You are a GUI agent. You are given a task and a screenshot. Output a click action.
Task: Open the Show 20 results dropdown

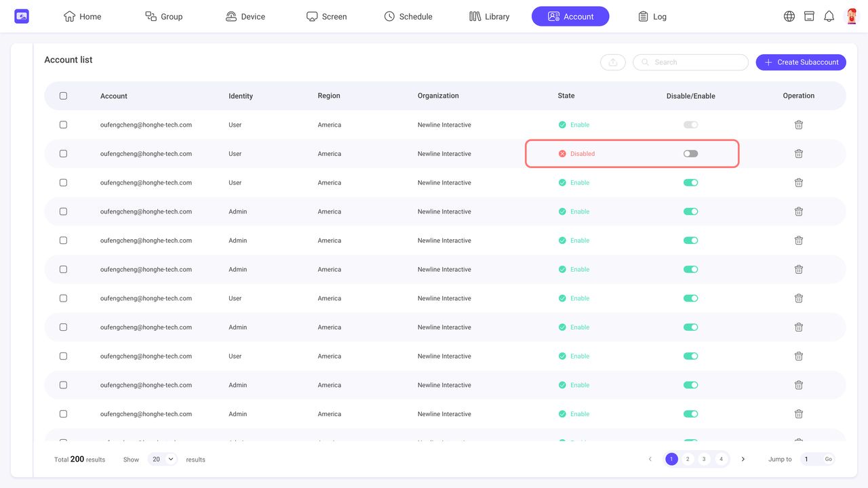tap(162, 460)
